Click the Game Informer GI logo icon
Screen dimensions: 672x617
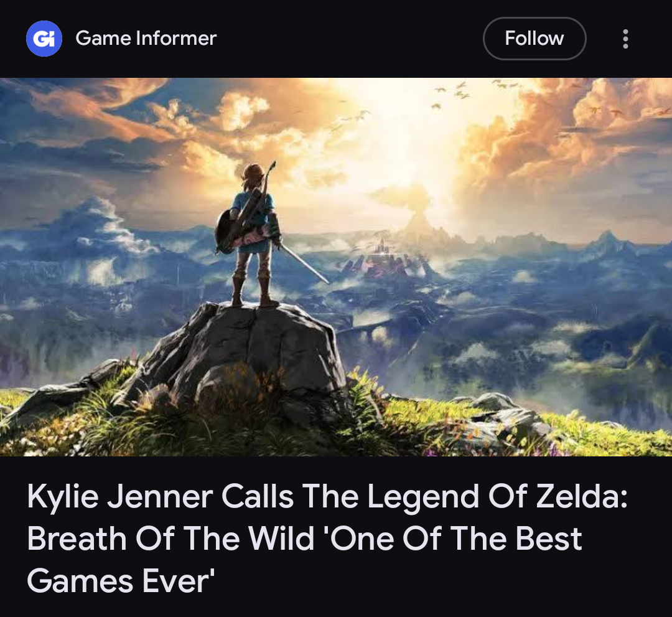coord(44,39)
